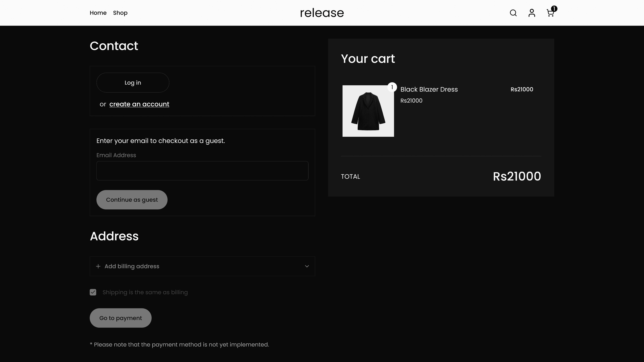Open the shopping cart icon
The width and height of the screenshot is (644, 362).
pos(550,13)
